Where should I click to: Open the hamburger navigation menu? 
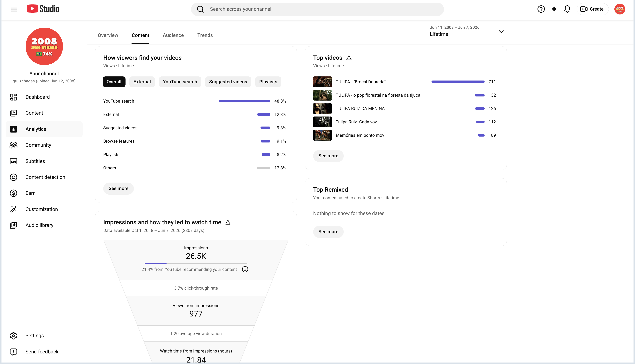[x=14, y=9]
